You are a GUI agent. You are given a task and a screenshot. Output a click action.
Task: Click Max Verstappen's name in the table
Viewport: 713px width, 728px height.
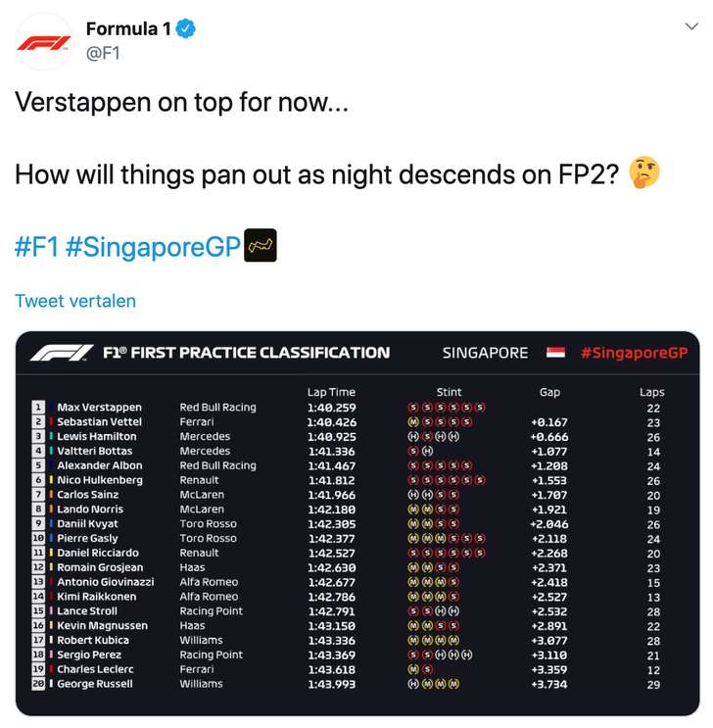coord(99,408)
